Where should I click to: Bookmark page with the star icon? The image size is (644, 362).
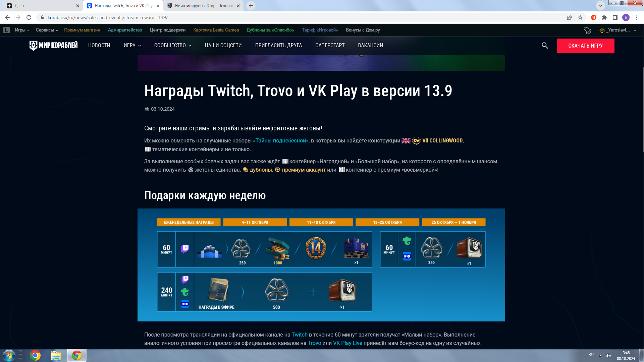[x=580, y=17]
